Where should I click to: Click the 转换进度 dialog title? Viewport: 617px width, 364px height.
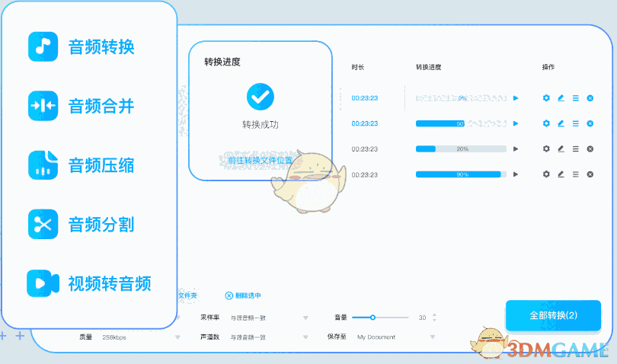tap(222, 62)
